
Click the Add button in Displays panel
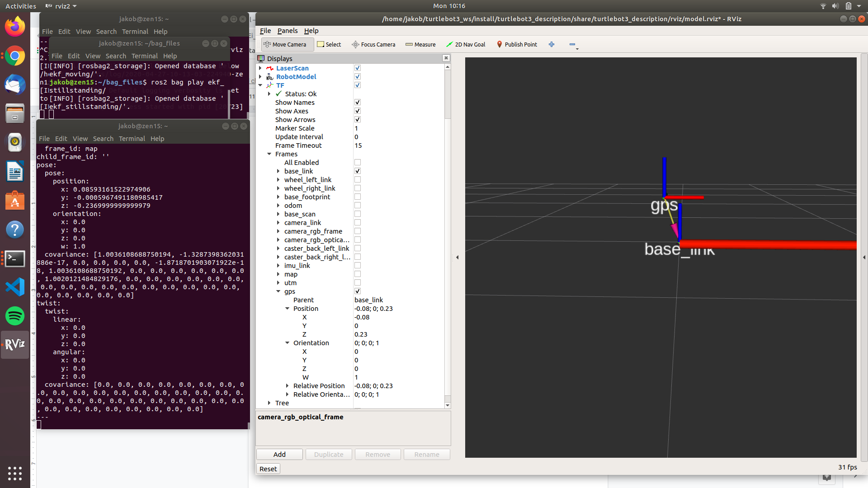pos(279,454)
